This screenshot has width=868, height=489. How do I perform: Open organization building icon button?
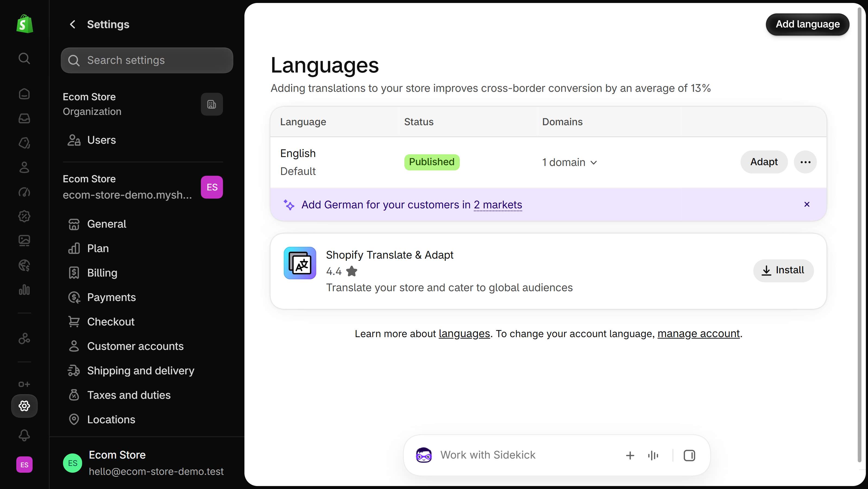212,105
